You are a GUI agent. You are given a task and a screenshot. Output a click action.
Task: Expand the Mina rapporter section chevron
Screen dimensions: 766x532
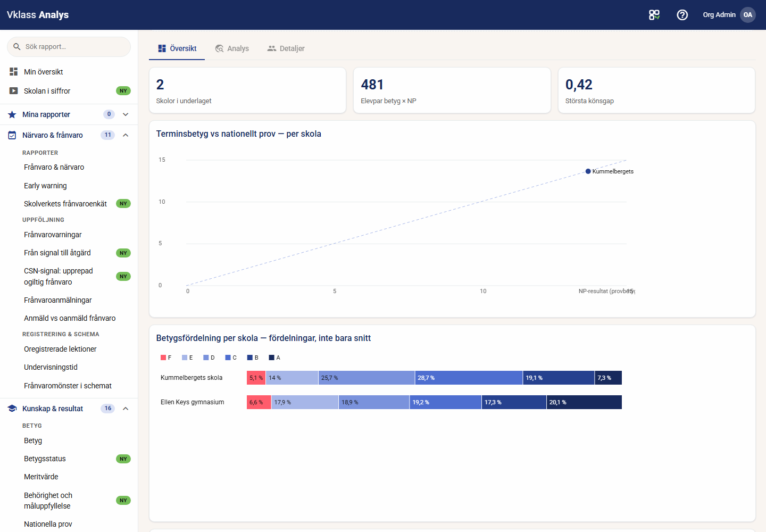pos(126,114)
